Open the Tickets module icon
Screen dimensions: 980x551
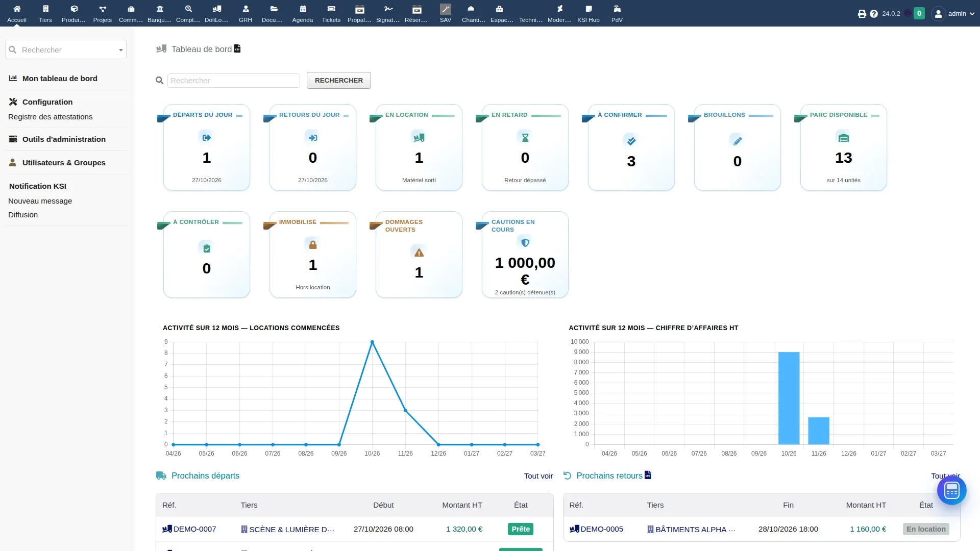pos(331,9)
